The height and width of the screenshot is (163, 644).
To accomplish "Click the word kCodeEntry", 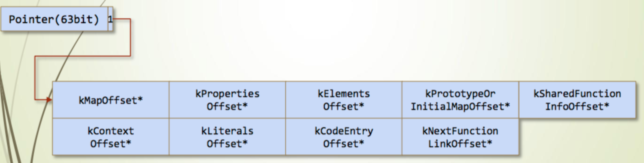I will pos(344,131).
